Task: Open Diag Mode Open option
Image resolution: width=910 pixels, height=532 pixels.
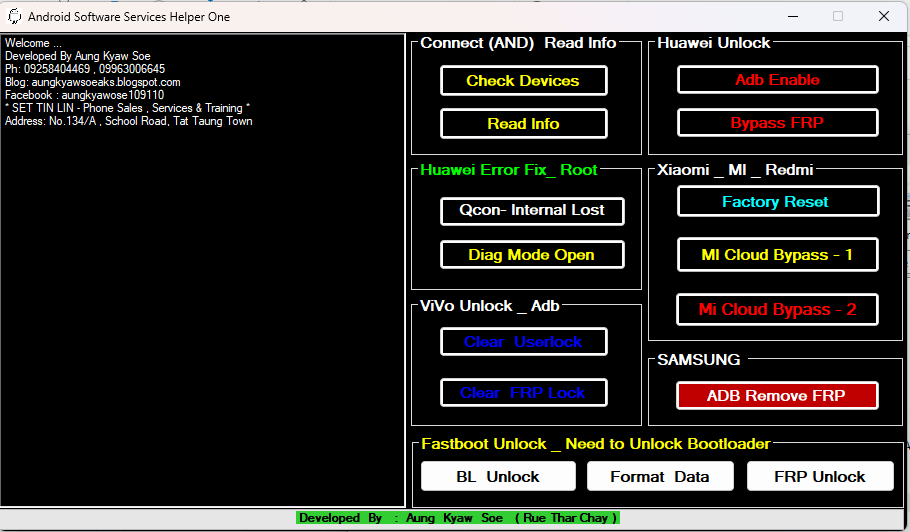Action: [532, 255]
